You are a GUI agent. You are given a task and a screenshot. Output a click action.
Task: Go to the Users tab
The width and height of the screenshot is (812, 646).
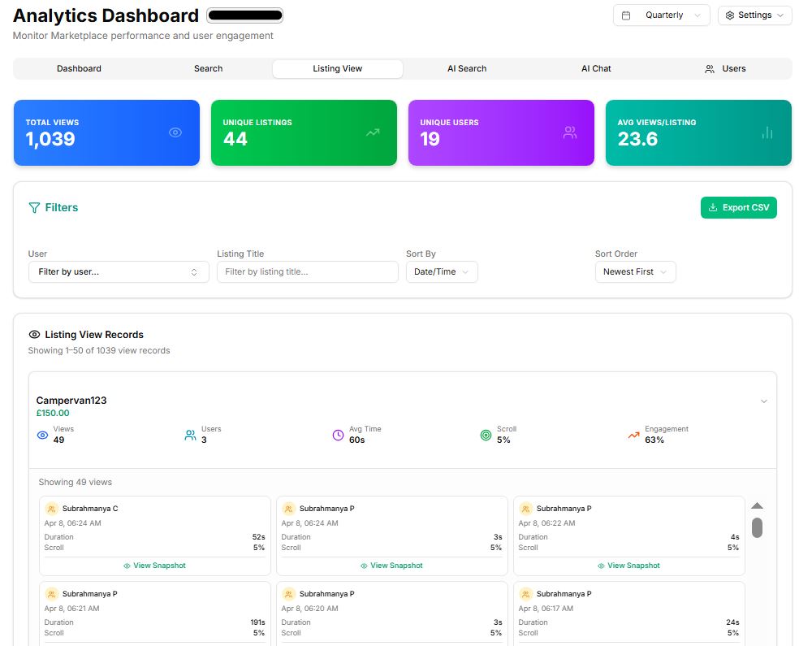(x=725, y=69)
